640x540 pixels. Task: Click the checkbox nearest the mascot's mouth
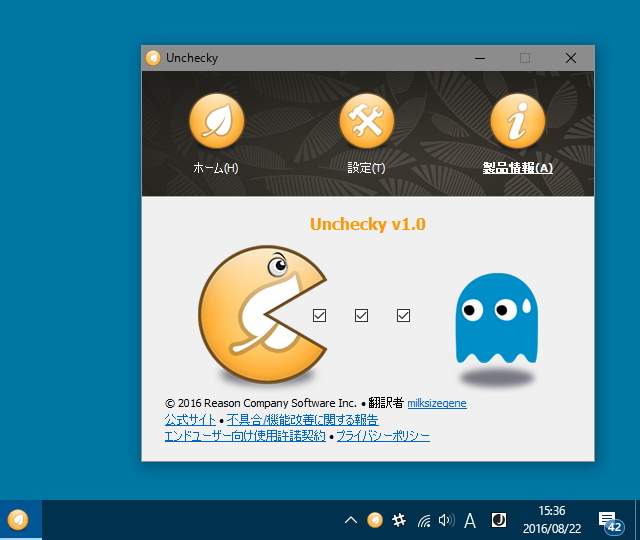(x=319, y=315)
